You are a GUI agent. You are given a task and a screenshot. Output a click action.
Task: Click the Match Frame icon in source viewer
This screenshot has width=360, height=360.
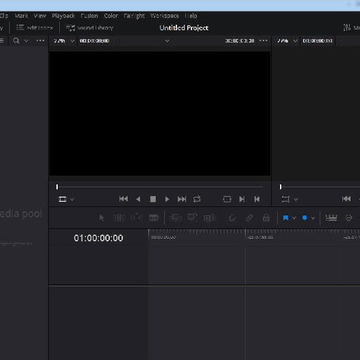pyautogui.click(x=227, y=199)
